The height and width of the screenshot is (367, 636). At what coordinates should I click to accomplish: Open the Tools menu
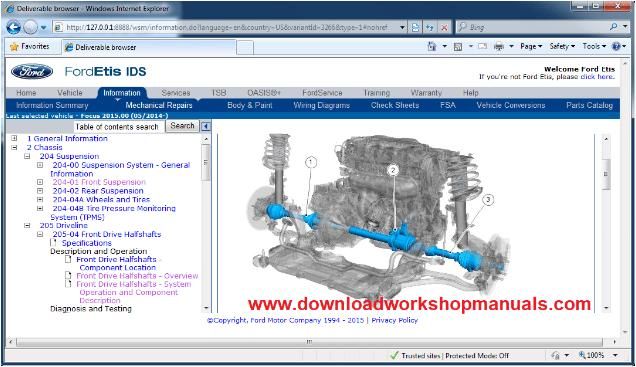click(x=594, y=46)
